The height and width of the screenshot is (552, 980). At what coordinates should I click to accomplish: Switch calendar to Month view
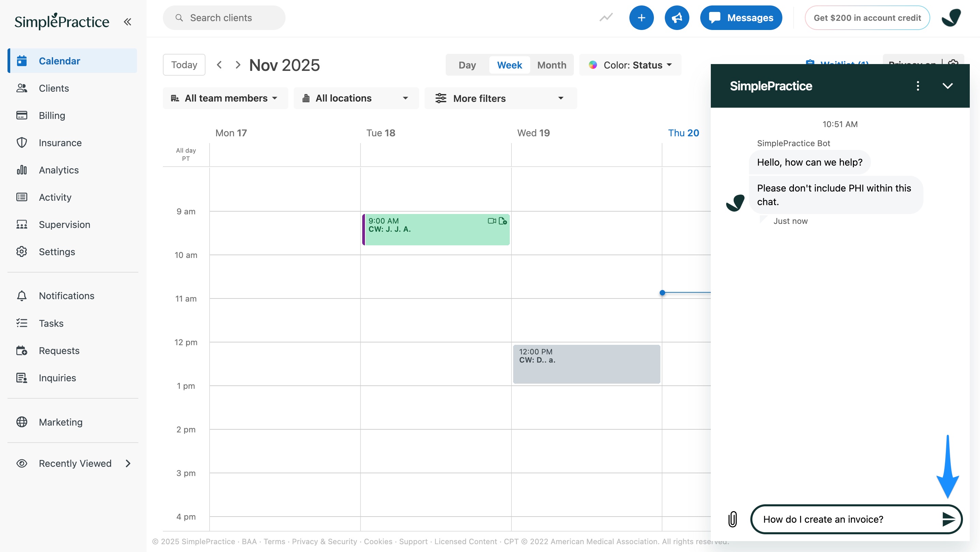(x=552, y=65)
